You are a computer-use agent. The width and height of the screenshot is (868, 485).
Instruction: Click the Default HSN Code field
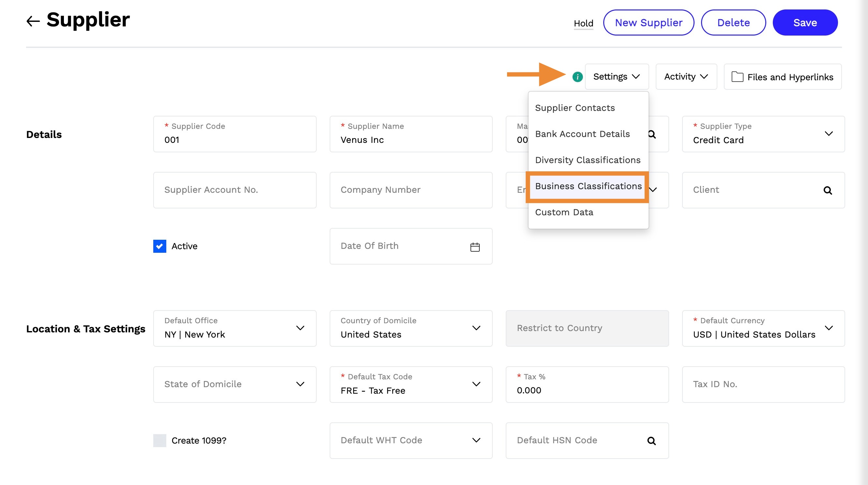coord(587,441)
